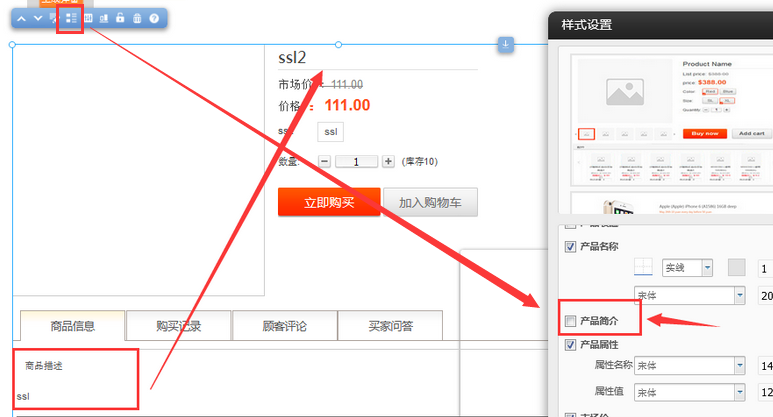Viewport: 773px width, 417px height.
Task: Click the first red-outlined preview thumbnail
Action: (587, 134)
